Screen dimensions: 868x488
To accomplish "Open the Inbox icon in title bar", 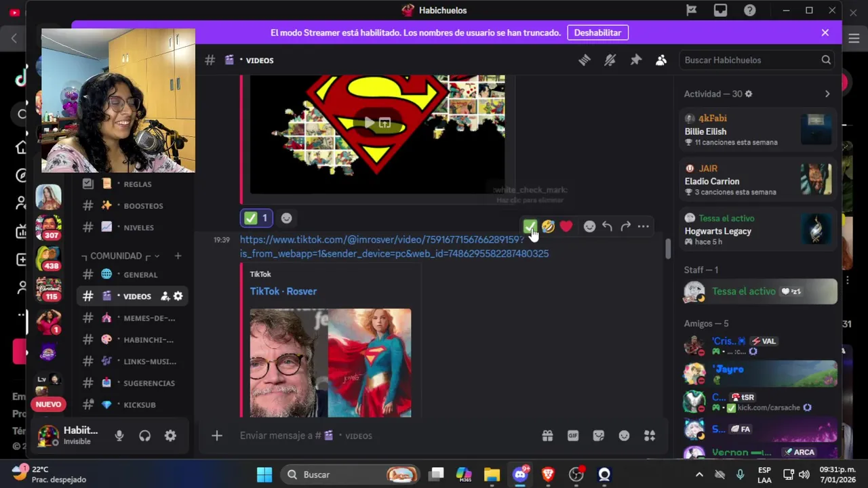I will tap(720, 10).
